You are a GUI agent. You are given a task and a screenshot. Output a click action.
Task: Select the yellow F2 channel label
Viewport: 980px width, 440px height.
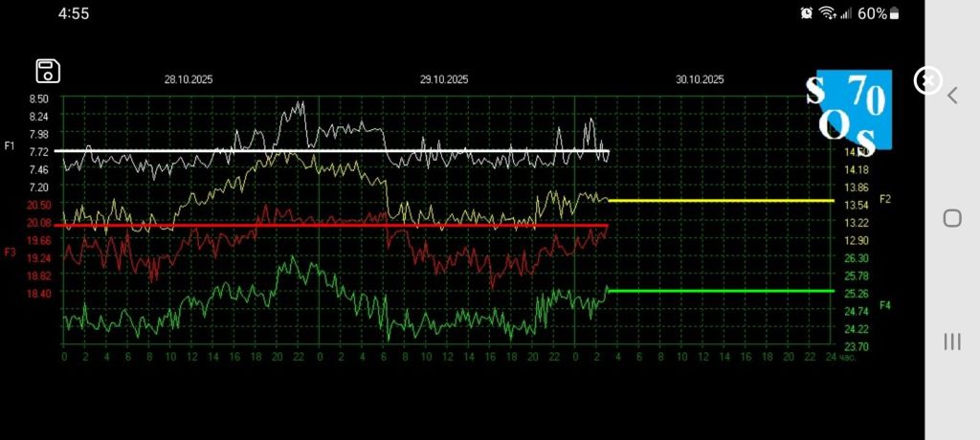tap(885, 199)
